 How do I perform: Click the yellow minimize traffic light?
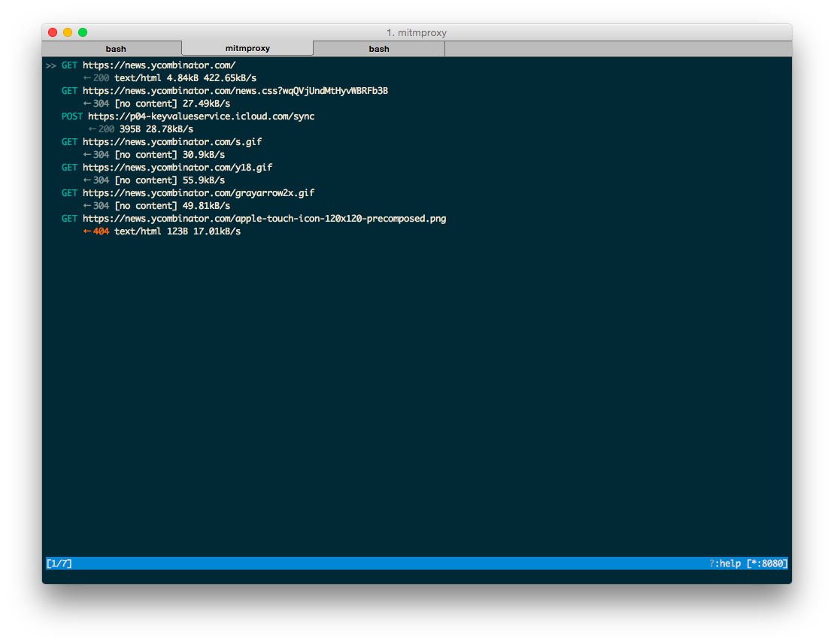point(67,32)
